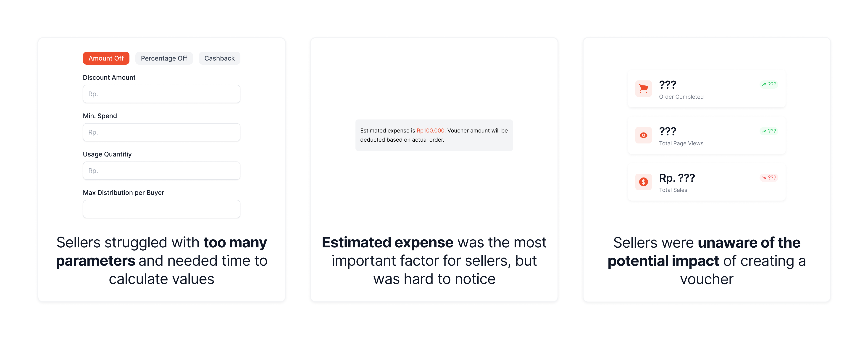Click the green trend badge on Page Views

(769, 131)
